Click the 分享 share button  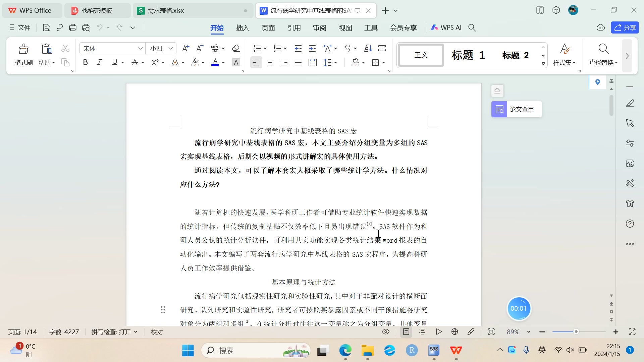(x=625, y=28)
